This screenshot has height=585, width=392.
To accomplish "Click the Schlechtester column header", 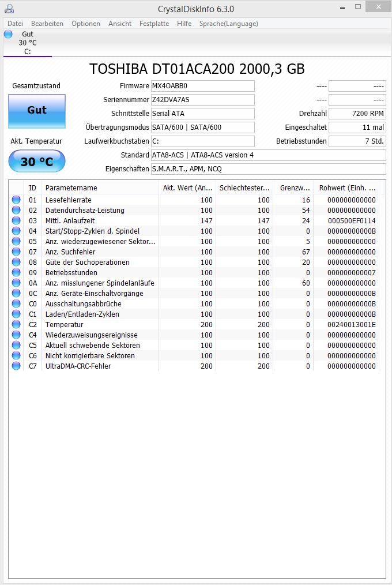I will coord(244,187).
